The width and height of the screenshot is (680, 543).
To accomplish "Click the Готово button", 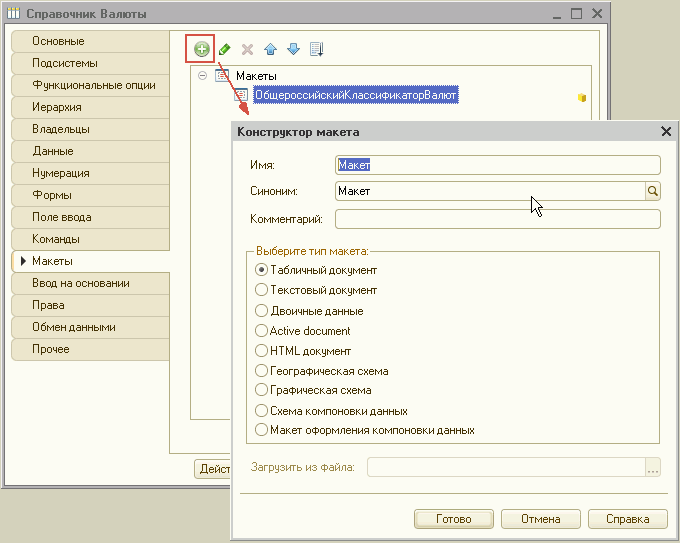I will [454, 519].
